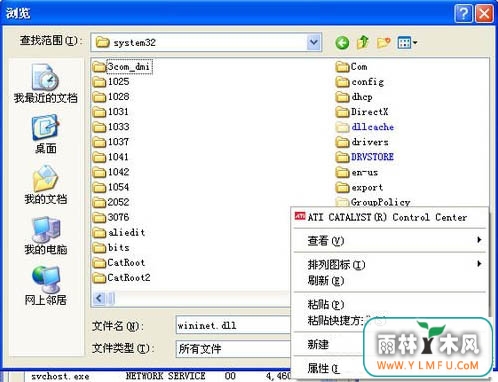The image size is (498, 382).
Task: Open the view menu icon in toolbar
Action: [x=407, y=43]
